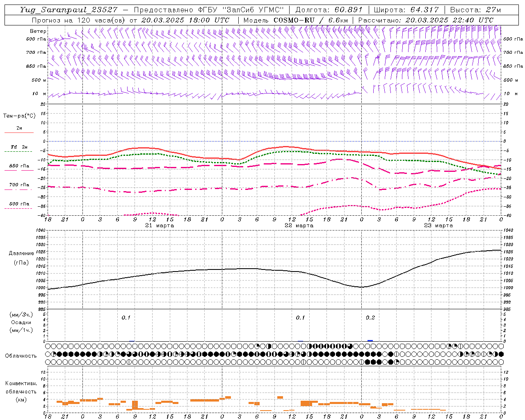This screenshot has height=420, width=525.
Task: Click the 'Прогноз на 120 часа(ов)' forecast text
Action: coord(78,20)
